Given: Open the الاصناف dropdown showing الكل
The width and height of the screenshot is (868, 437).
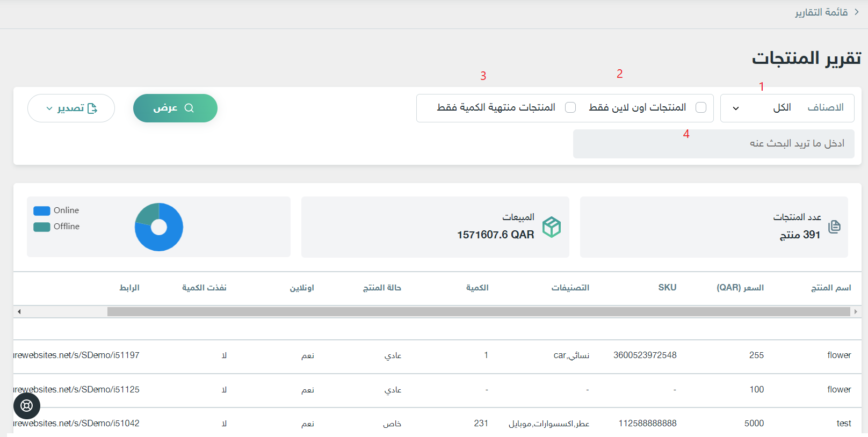Looking at the screenshot, I should [x=787, y=108].
